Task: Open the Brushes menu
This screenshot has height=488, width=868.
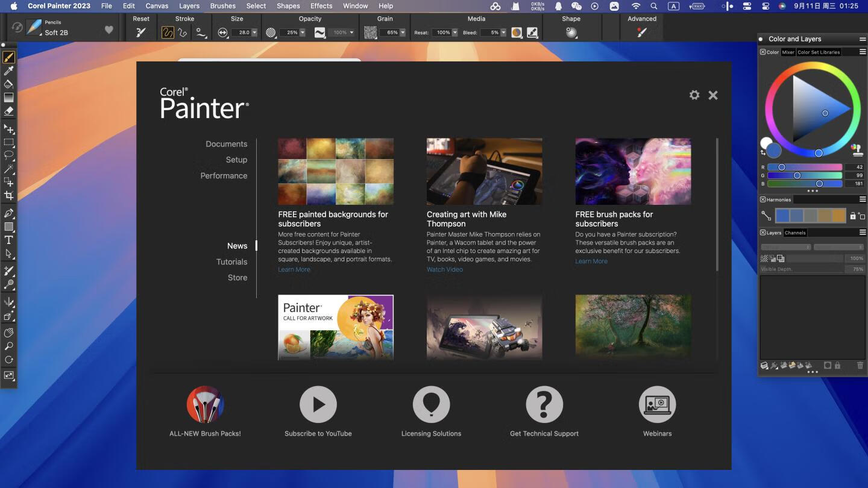Action: tap(223, 6)
